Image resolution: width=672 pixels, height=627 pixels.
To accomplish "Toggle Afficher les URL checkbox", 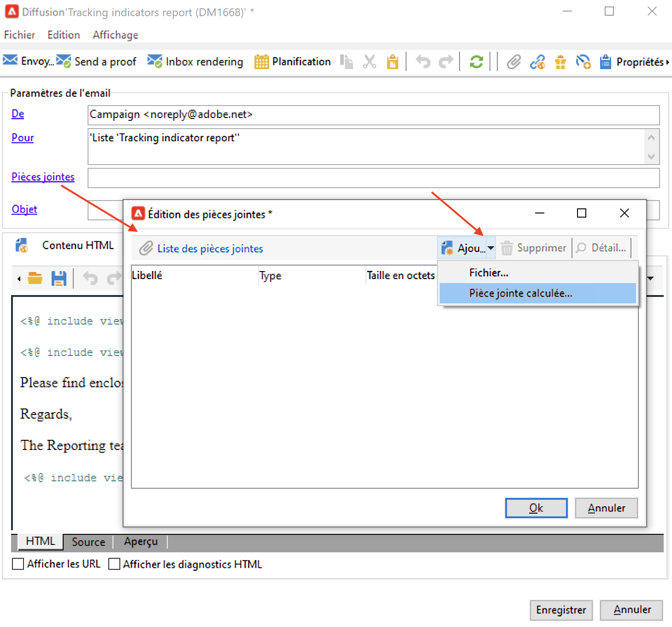I will pyautogui.click(x=18, y=564).
